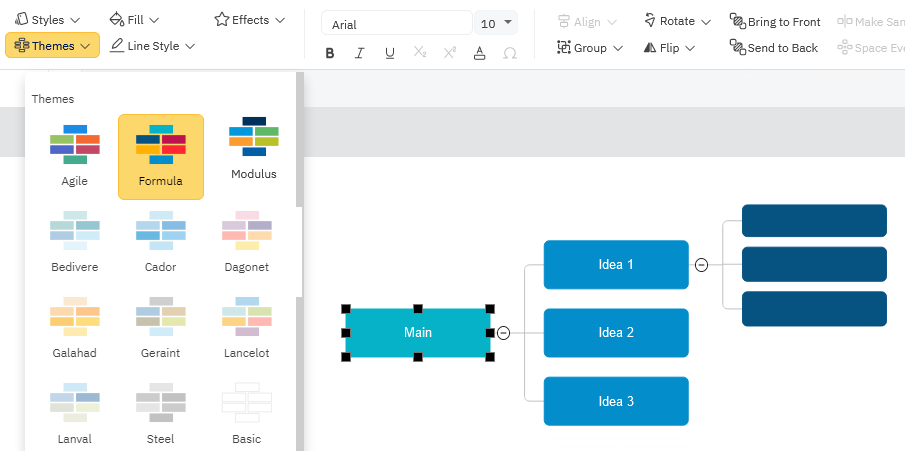Viewport: 905px width, 451px height.
Task: Click the Arial font name field
Action: pyautogui.click(x=397, y=24)
